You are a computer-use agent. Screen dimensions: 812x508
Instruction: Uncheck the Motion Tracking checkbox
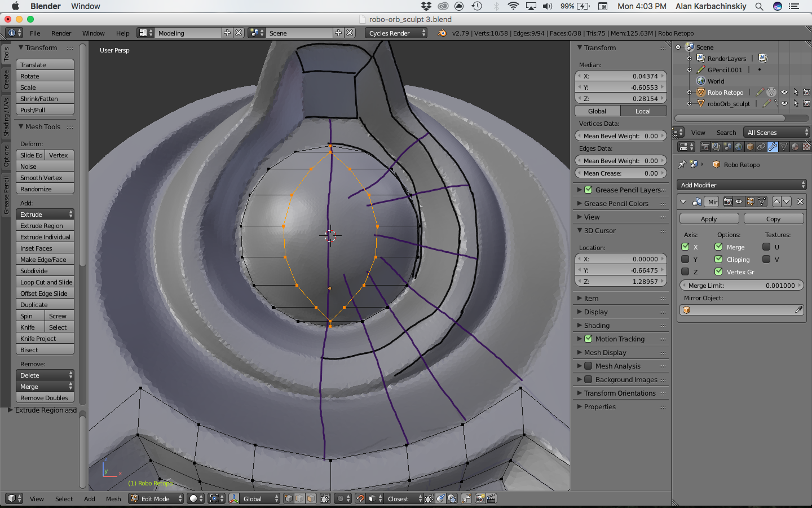pyautogui.click(x=588, y=339)
